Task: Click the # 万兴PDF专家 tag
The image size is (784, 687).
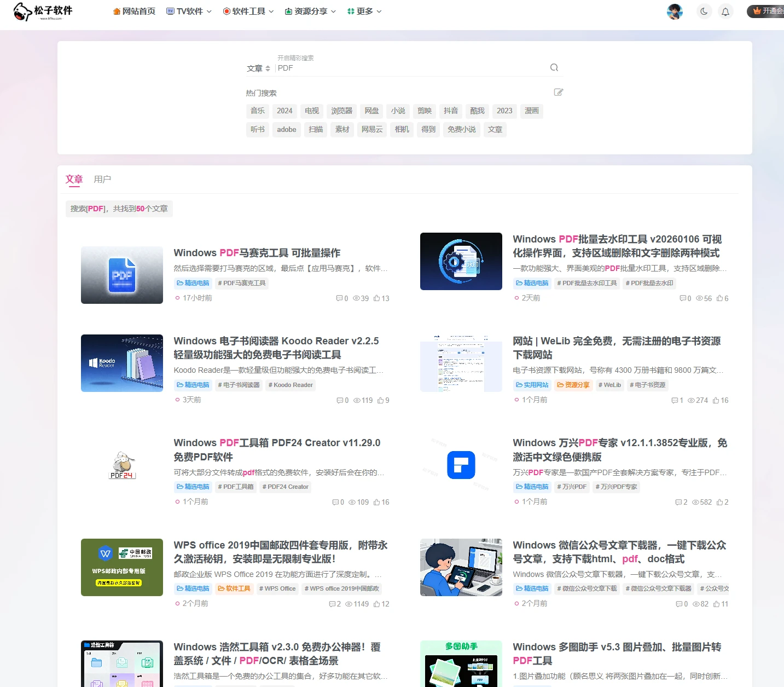Action: (x=616, y=487)
